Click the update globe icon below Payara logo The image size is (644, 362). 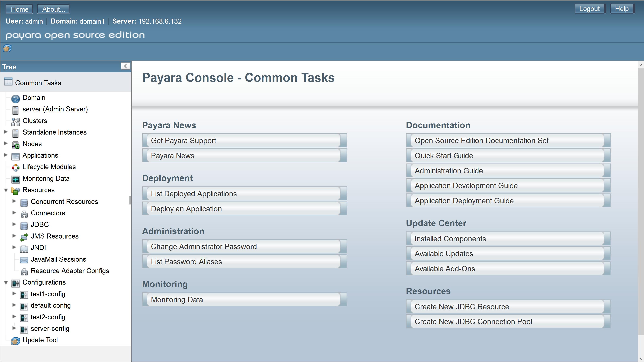tap(7, 48)
